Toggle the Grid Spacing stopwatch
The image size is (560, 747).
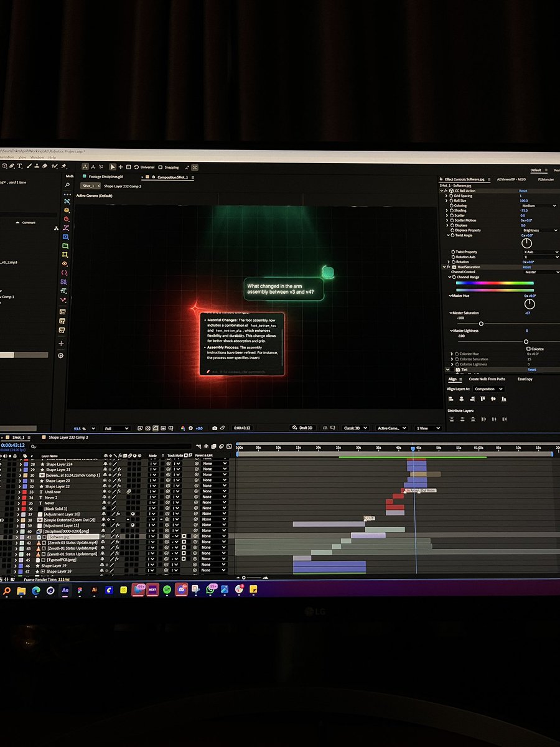tap(452, 195)
